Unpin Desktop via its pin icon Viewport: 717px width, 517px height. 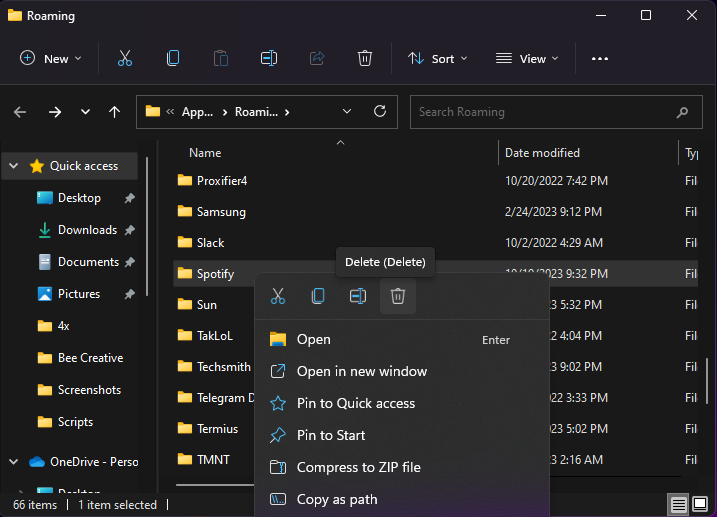(130, 198)
